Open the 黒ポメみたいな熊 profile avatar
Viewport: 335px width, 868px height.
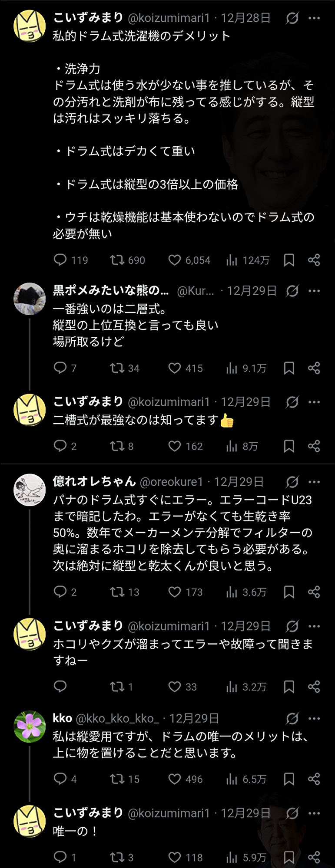tap(30, 299)
